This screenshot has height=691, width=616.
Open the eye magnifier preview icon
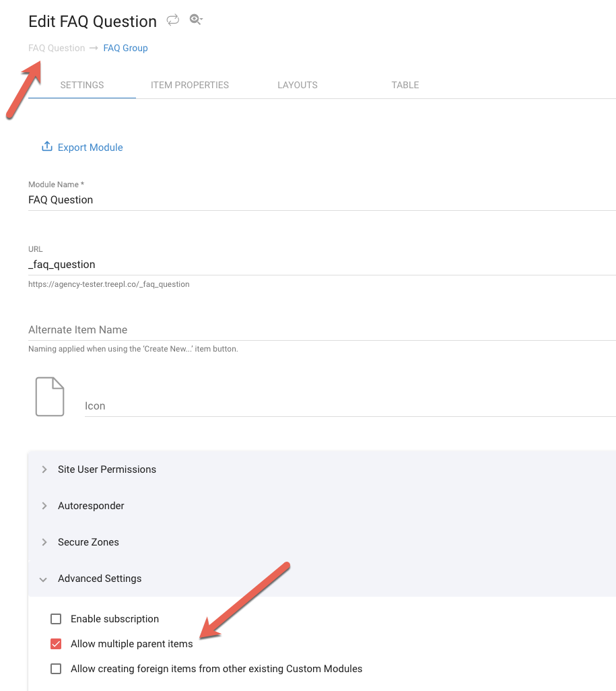pos(196,20)
